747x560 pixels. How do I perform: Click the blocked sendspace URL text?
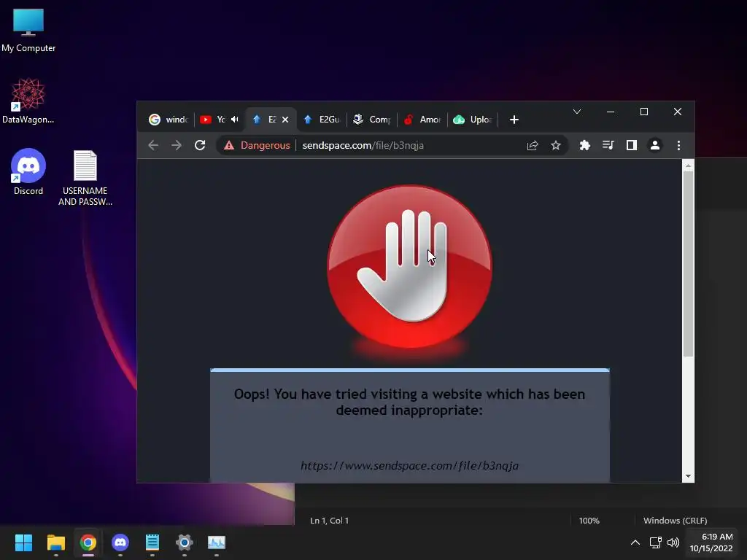[x=410, y=465]
